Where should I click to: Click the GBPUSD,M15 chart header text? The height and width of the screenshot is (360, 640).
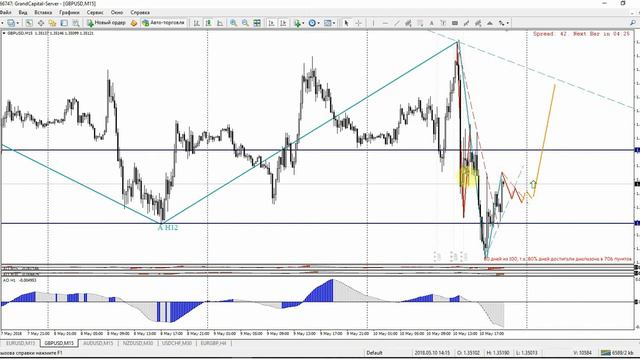pyautogui.click(x=51, y=33)
